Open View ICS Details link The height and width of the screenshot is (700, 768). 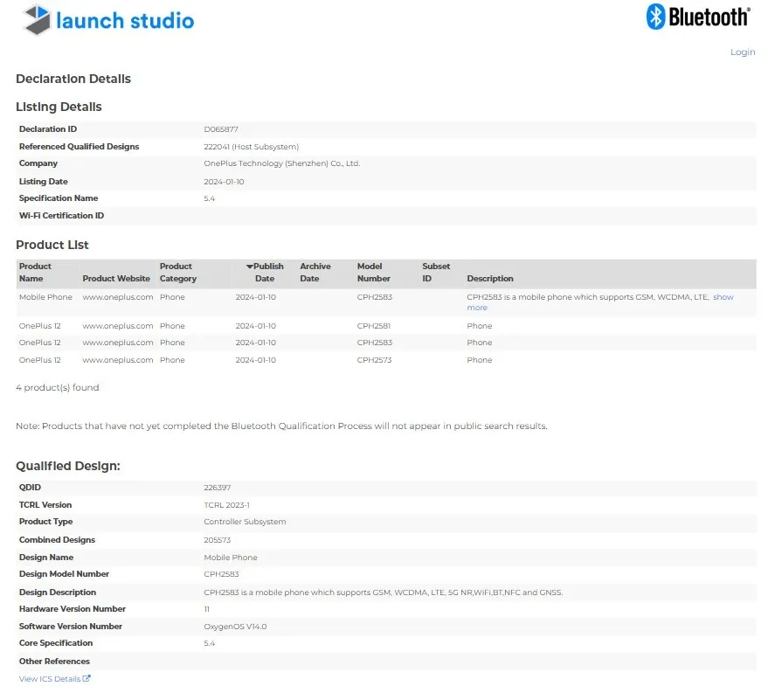[x=50, y=679]
